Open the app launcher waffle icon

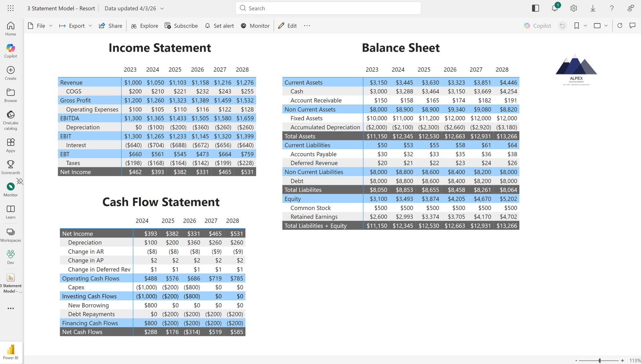point(11,8)
